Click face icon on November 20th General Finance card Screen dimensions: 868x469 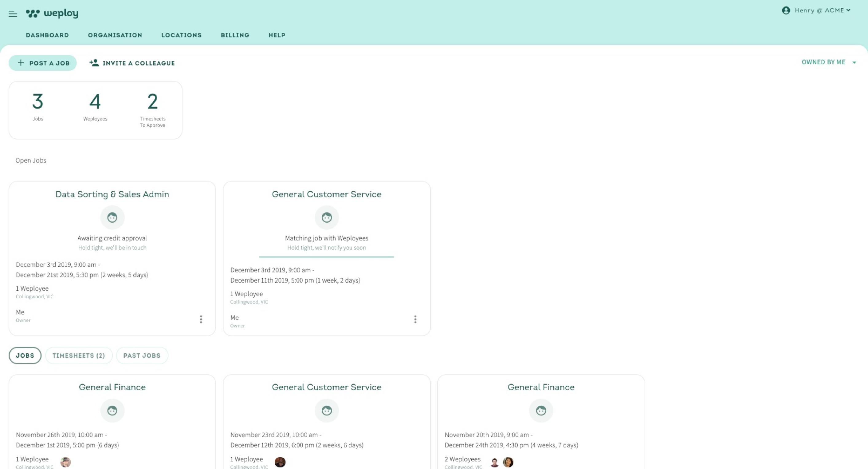[541, 411]
